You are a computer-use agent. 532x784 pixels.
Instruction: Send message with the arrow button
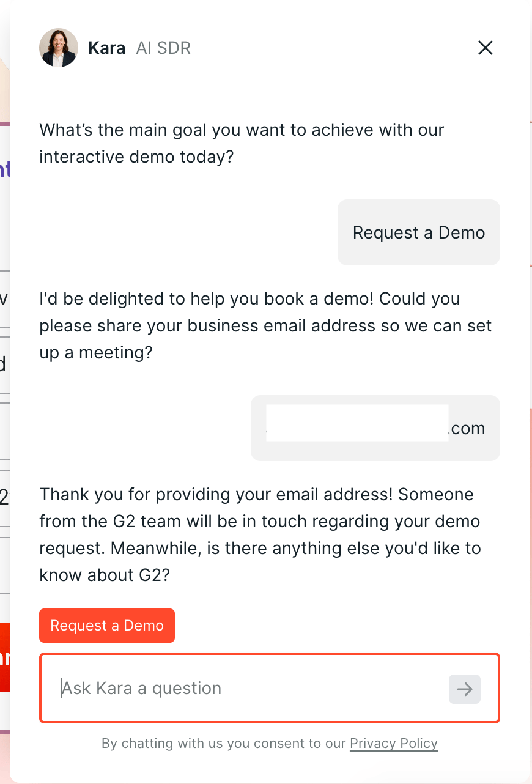click(x=465, y=689)
